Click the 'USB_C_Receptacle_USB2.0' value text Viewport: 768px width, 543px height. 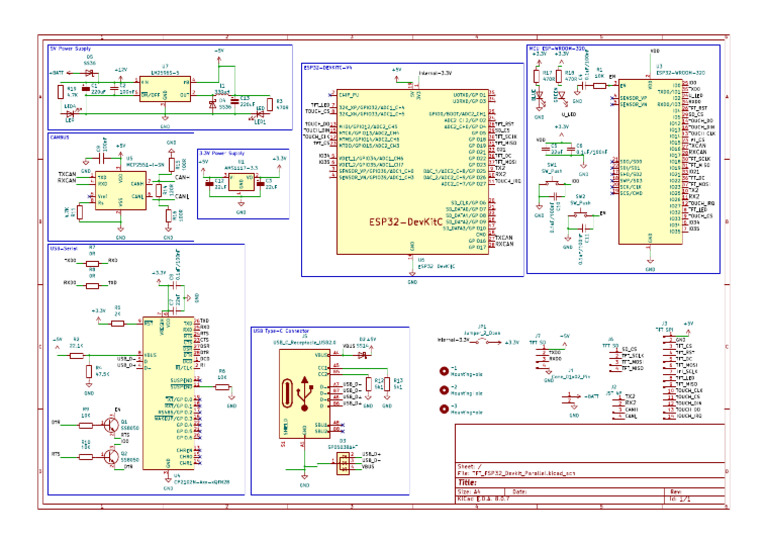click(305, 343)
